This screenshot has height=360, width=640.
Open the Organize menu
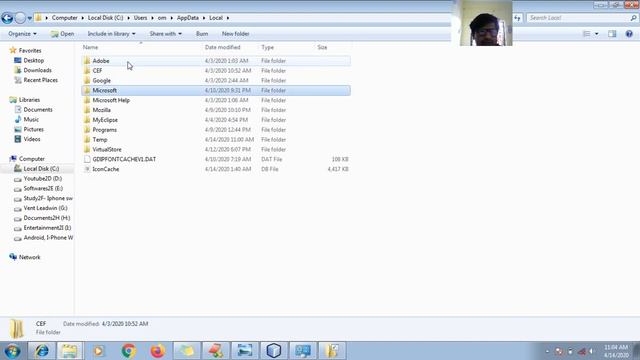tap(22, 34)
